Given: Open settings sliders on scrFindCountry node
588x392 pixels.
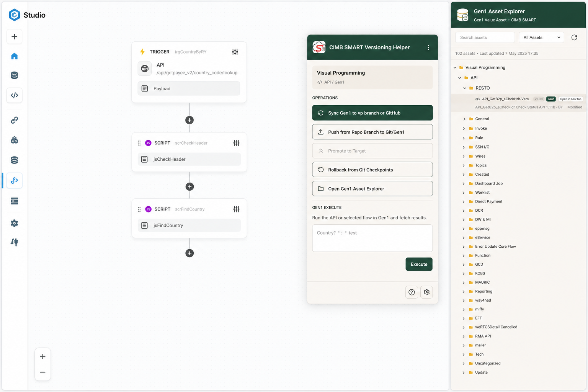Looking at the screenshot, I should pyautogui.click(x=237, y=209).
